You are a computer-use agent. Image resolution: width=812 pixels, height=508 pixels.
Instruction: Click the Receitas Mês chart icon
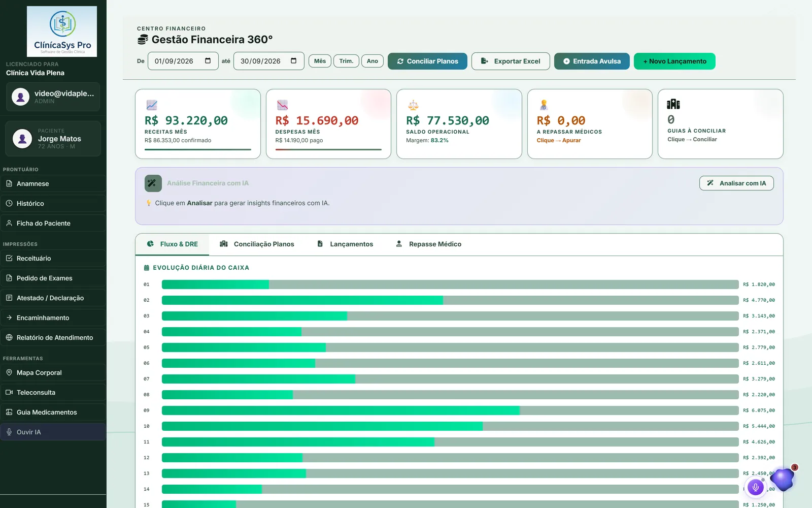pyautogui.click(x=152, y=105)
